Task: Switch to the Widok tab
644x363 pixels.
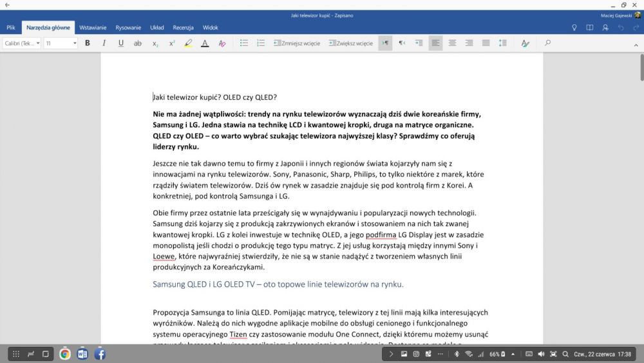Action: pyautogui.click(x=211, y=28)
